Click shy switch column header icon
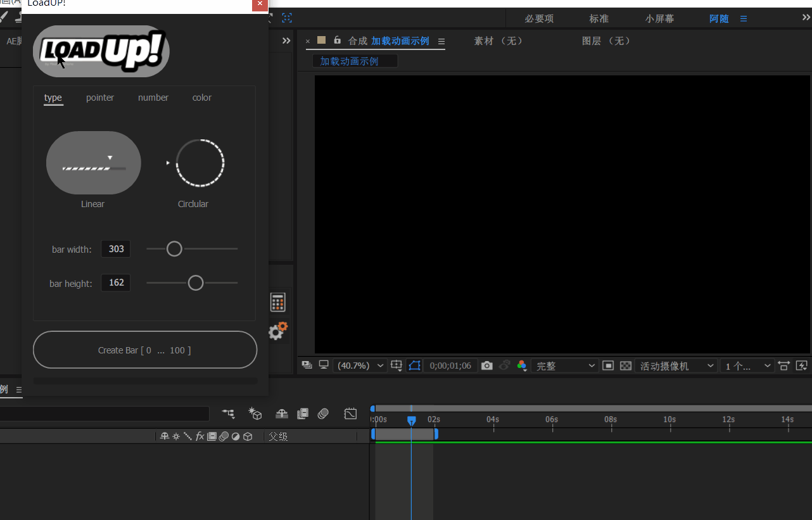812x520 pixels. click(165, 436)
